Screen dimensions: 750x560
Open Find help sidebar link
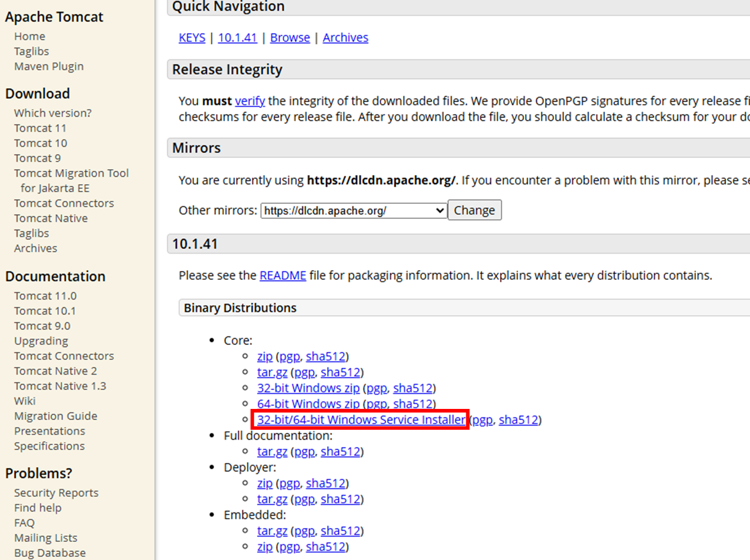pos(38,508)
